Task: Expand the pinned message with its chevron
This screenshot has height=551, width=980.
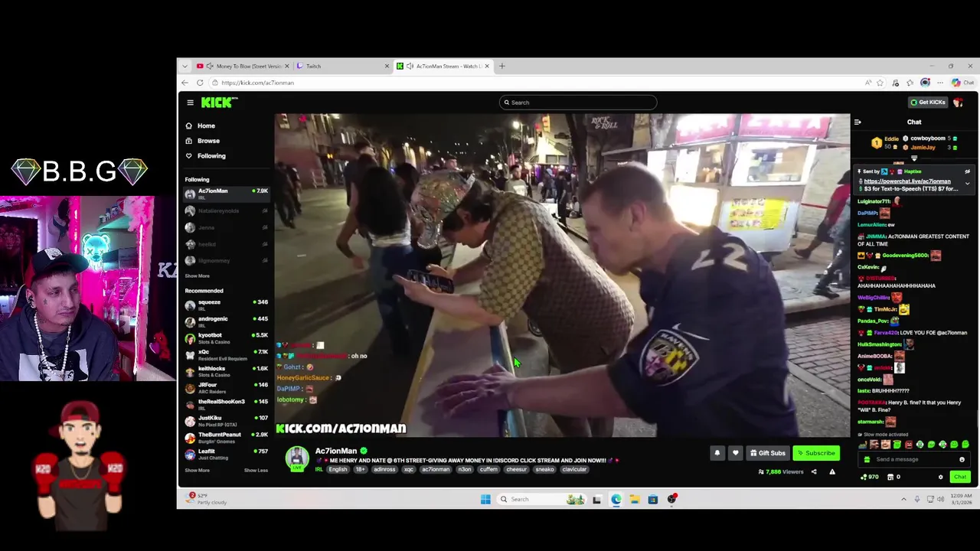Action: [967, 184]
